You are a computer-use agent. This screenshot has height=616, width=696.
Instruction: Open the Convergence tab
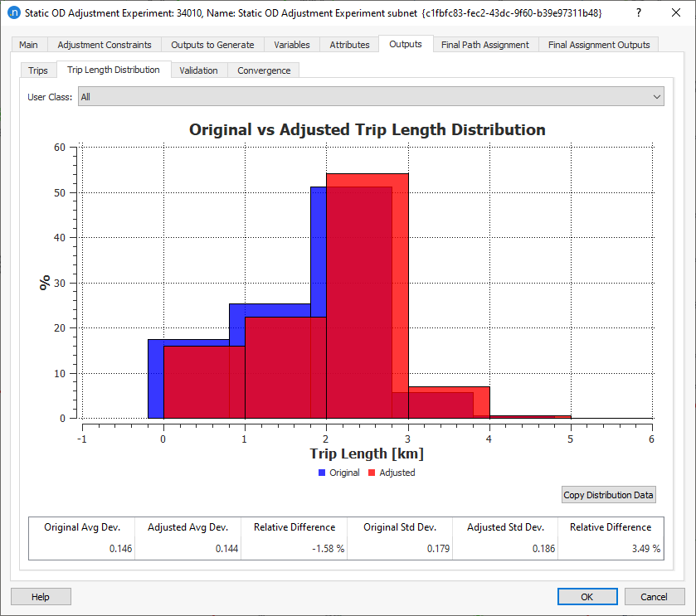[263, 70]
